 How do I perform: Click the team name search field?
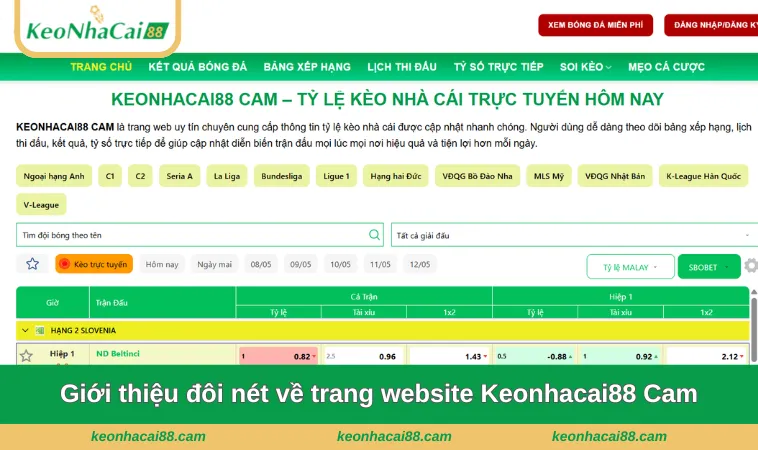click(x=200, y=235)
